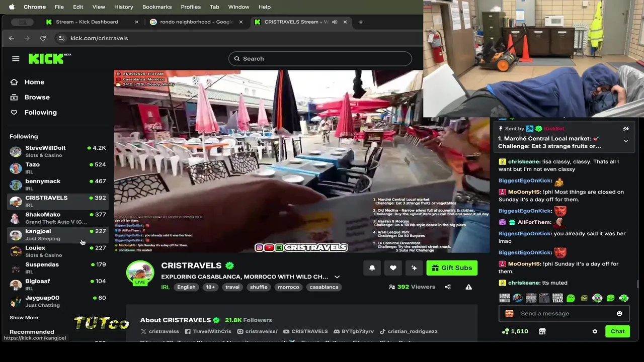Click Banned From Texas emote

click(x=557, y=298)
